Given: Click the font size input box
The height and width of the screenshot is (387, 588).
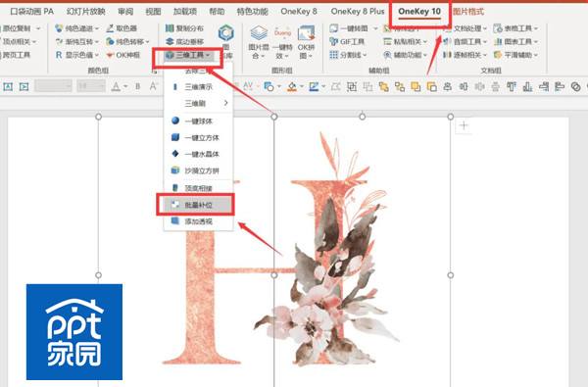Looking at the screenshot, I should pyautogui.click(x=87, y=86).
